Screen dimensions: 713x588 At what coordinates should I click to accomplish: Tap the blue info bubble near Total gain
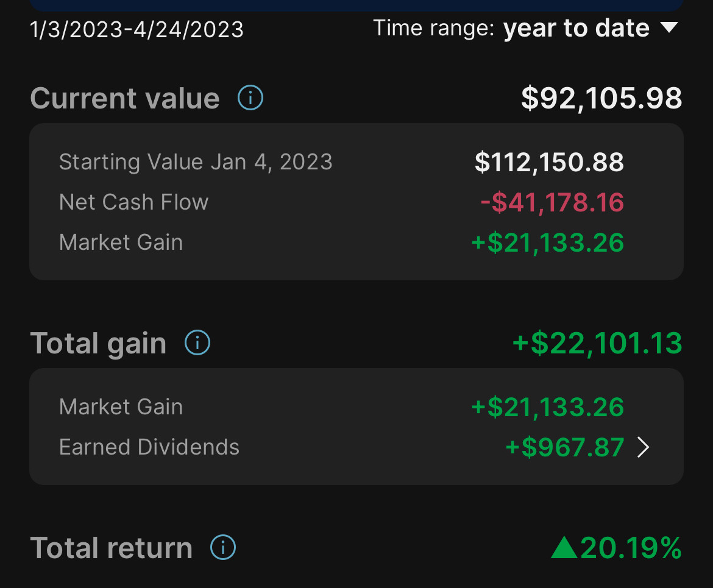click(197, 342)
